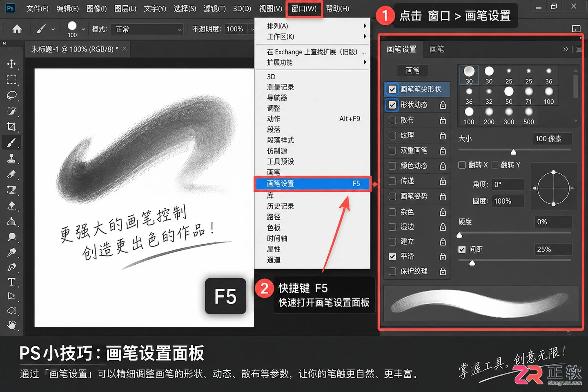Collapse panel with double-chevron icon
This screenshot has height=392, width=588.
click(x=566, y=49)
